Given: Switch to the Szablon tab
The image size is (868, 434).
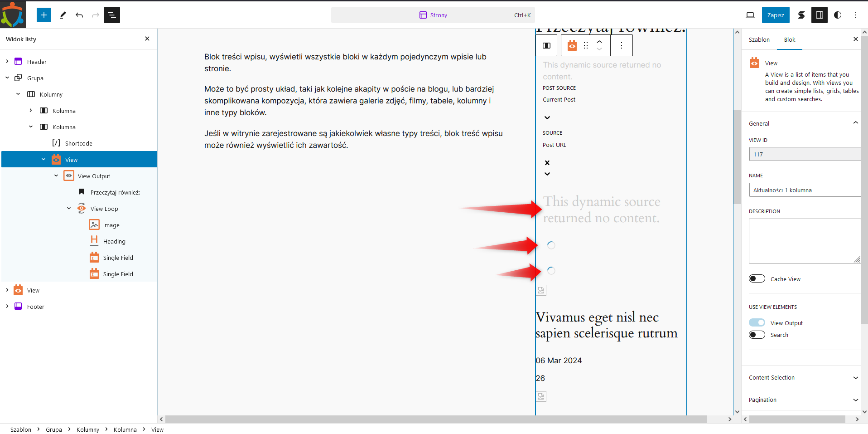Looking at the screenshot, I should click(759, 40).
